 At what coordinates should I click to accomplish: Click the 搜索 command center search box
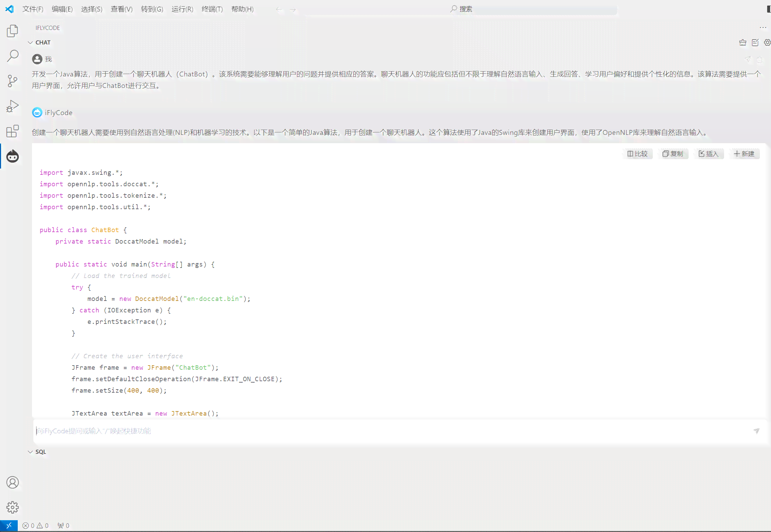pyautogui.click(x=461, y=9)
